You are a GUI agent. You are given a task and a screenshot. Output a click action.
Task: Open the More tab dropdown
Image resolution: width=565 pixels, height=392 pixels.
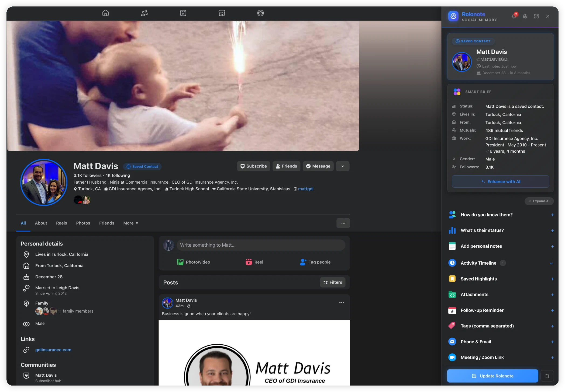coord(131,223)
